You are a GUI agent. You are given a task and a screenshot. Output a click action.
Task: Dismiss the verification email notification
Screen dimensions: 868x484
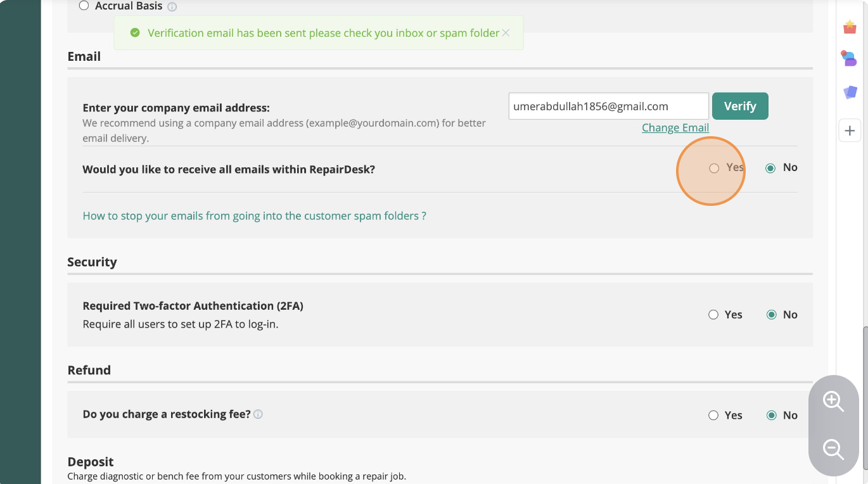[x=506, y=33]
